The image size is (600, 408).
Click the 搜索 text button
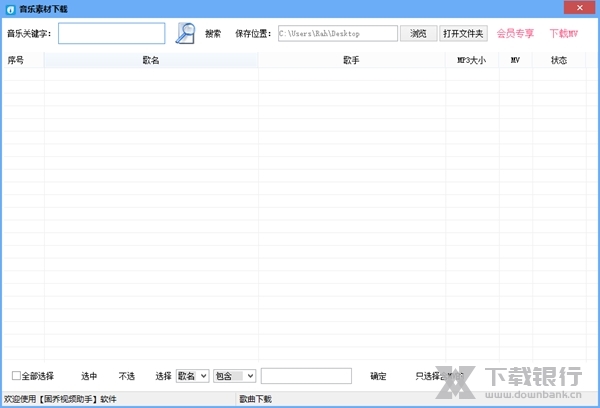(213, 34)
